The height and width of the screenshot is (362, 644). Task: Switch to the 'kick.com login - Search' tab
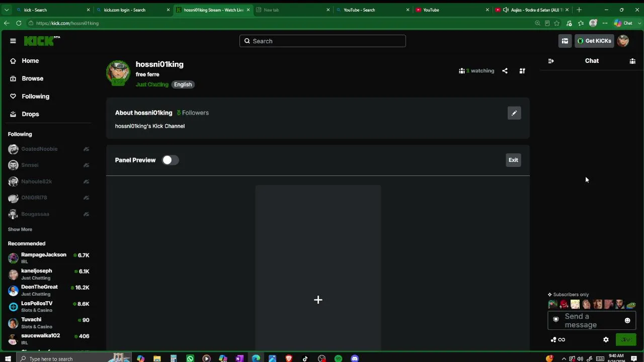[x=133, y=10]
